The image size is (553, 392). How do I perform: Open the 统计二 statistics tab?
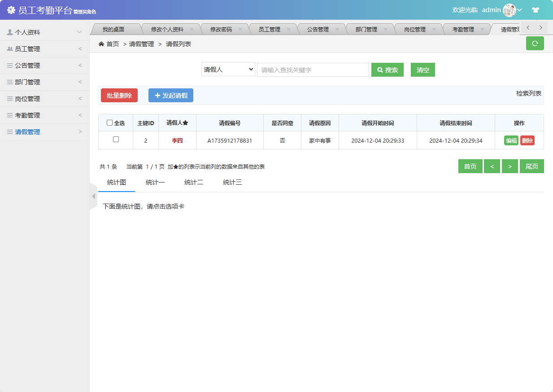[193, 182]
